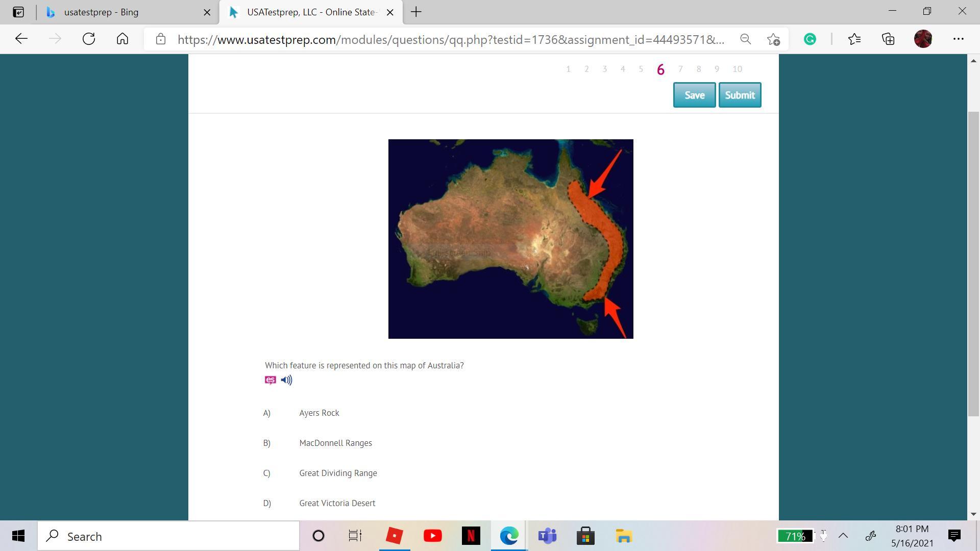
Task: Open the browser profile avatar
Action: tap(923, 39)
